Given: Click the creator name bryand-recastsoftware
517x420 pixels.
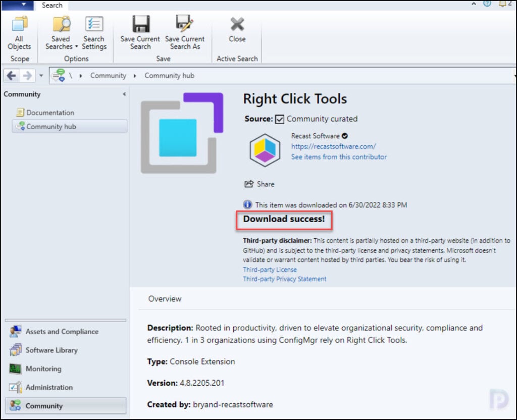Looking at the screenshot, I should pos(233,404).
